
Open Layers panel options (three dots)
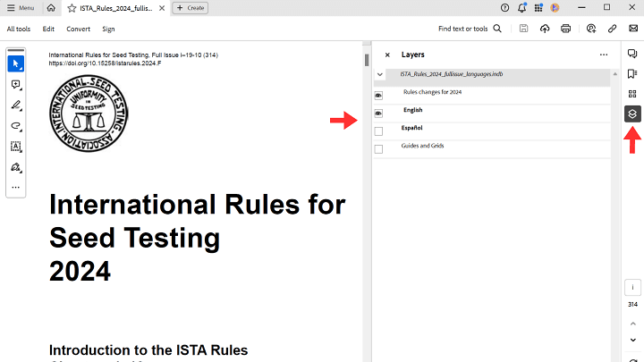pyautogui.click(x=604, y=55)
